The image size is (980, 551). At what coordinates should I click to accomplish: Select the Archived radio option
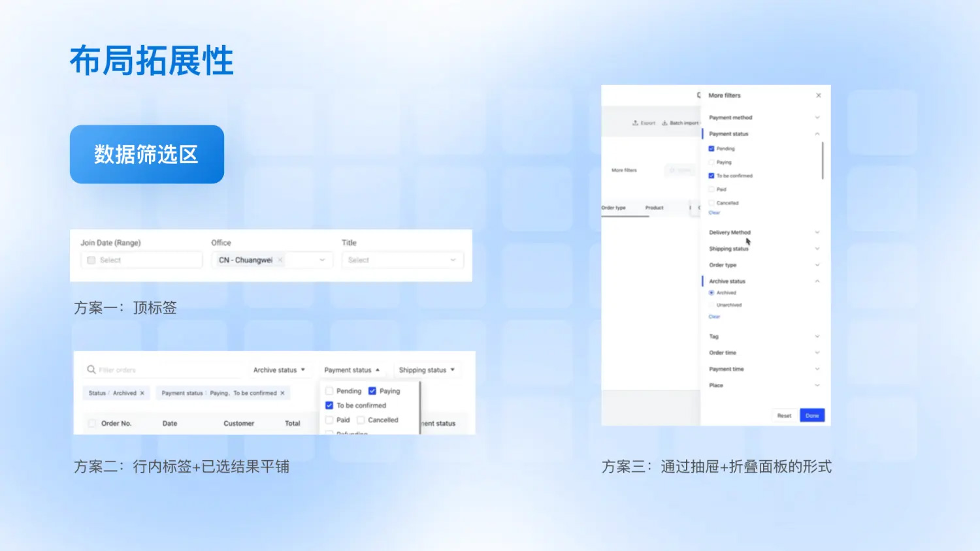(711, 292)
